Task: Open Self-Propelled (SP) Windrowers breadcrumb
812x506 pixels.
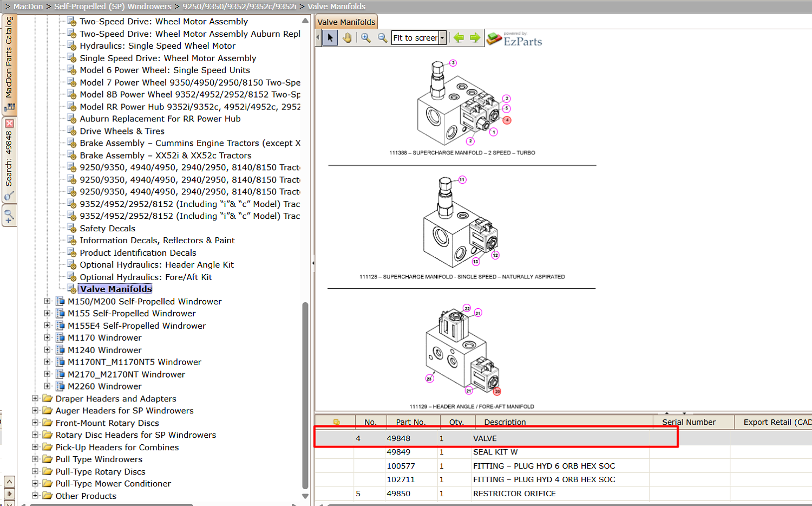Action: [113, 7]
